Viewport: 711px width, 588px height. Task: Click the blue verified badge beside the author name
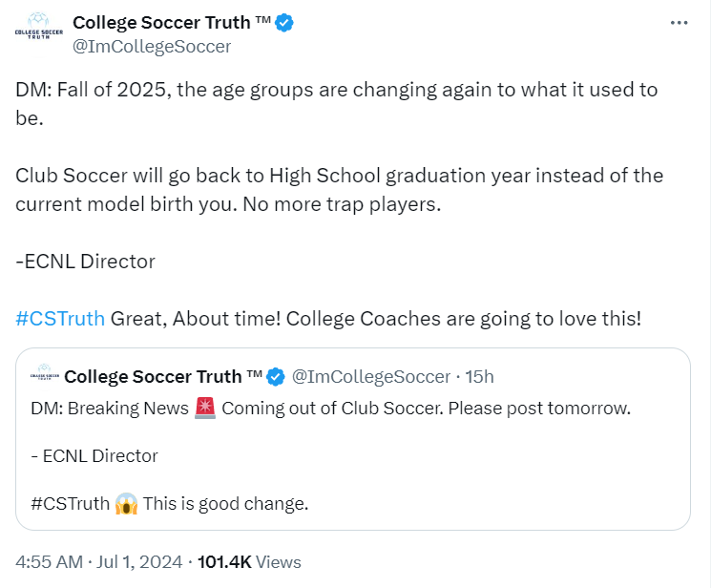tap(284, 23)
